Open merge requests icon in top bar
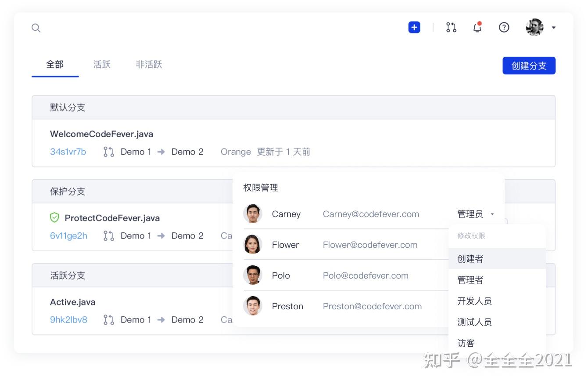The height and width of the screenshot is (384, 588). point(451,27)
